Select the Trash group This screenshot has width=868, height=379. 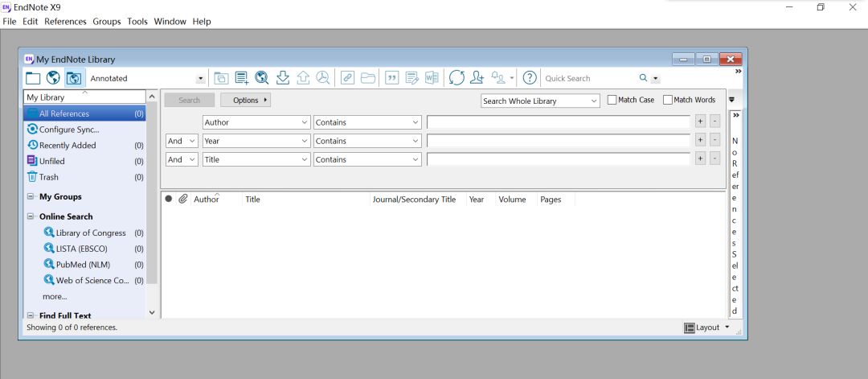(x=84, y=177)
